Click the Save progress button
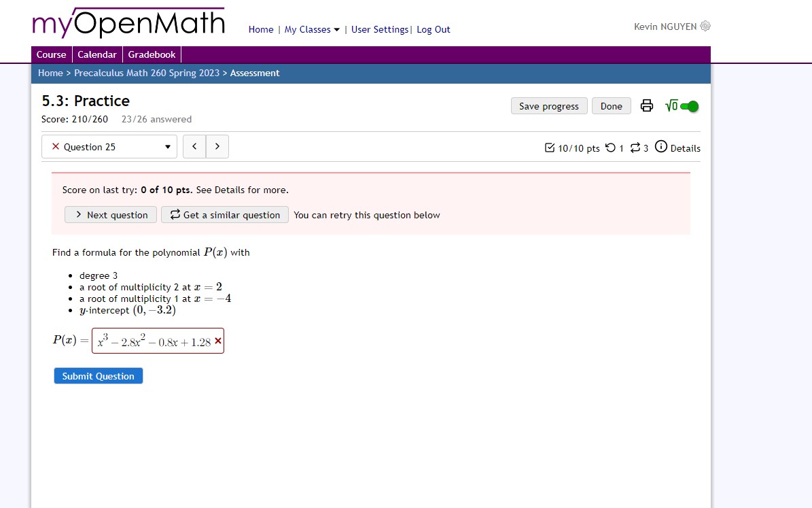Image resolution: width=812 pixels, height=508 pixels. pos(549,105)
